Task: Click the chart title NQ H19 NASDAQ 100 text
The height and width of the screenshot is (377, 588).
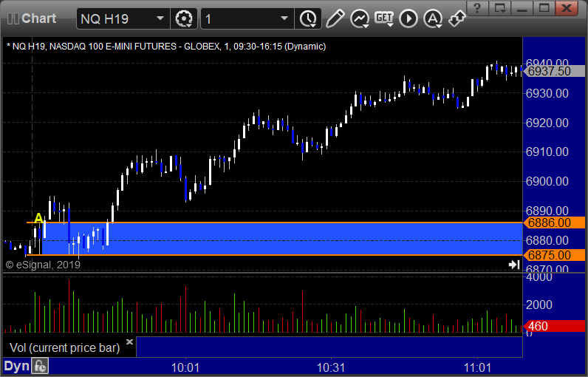Action: (x=166, y=47)
